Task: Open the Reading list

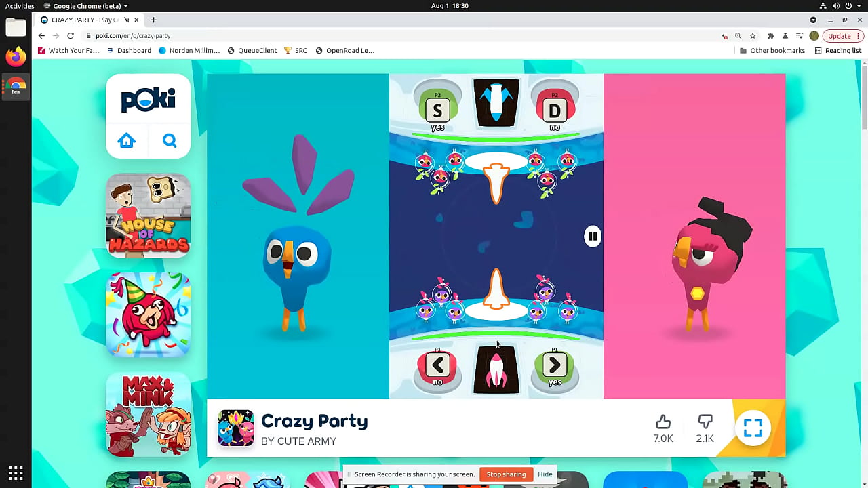Action: 838,50
